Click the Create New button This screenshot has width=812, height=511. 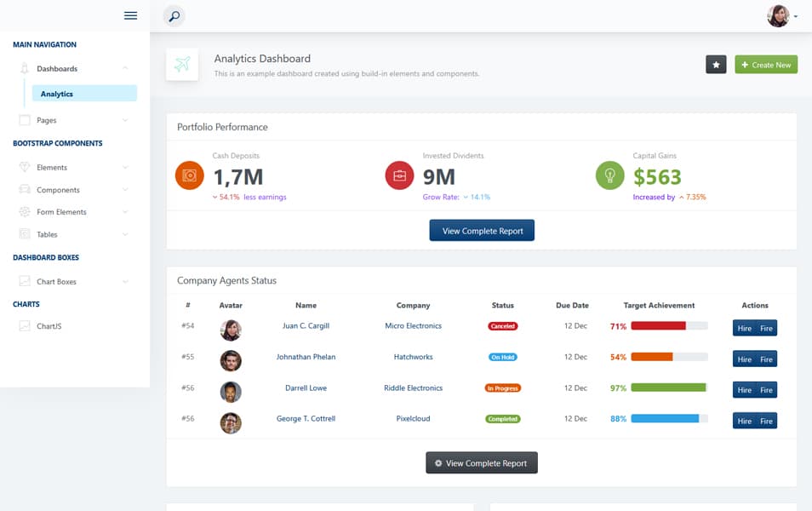pos(765,64)
